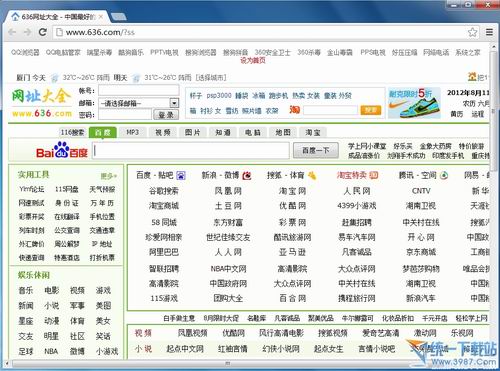The image size is (500, 371).
Task: Click the Nike shoe advertisement banner
Action: (x=414, y=103)
